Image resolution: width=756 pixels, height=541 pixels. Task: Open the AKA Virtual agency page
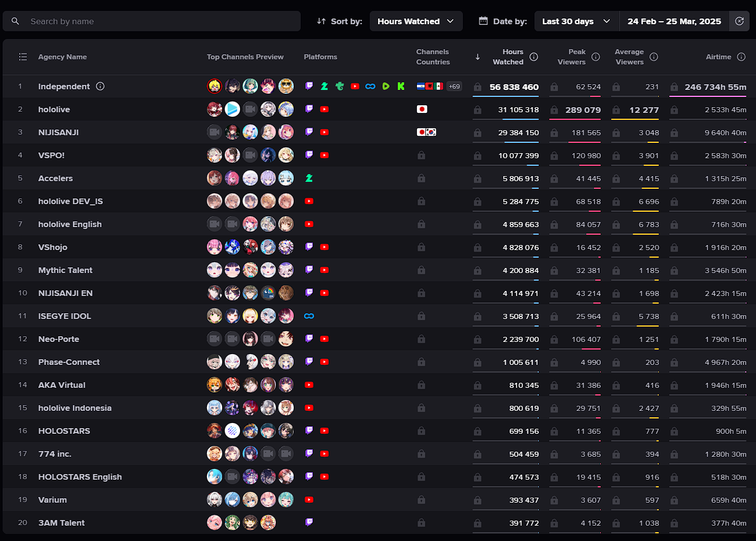pyautogui.click(x=62, y=385)
